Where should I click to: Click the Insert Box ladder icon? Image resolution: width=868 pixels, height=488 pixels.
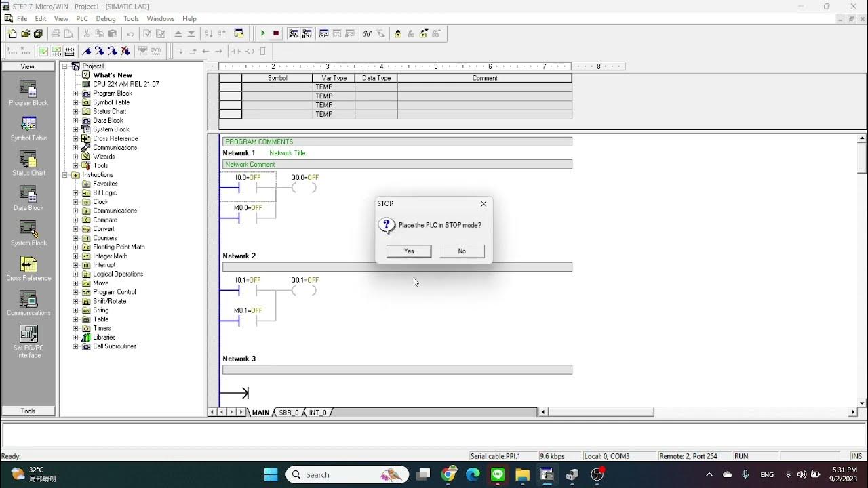[263, 51]
